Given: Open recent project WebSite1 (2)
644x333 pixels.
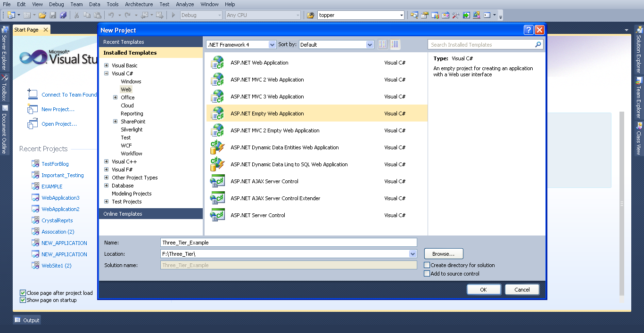Looking at the screenshot, I should pos(57,266).
